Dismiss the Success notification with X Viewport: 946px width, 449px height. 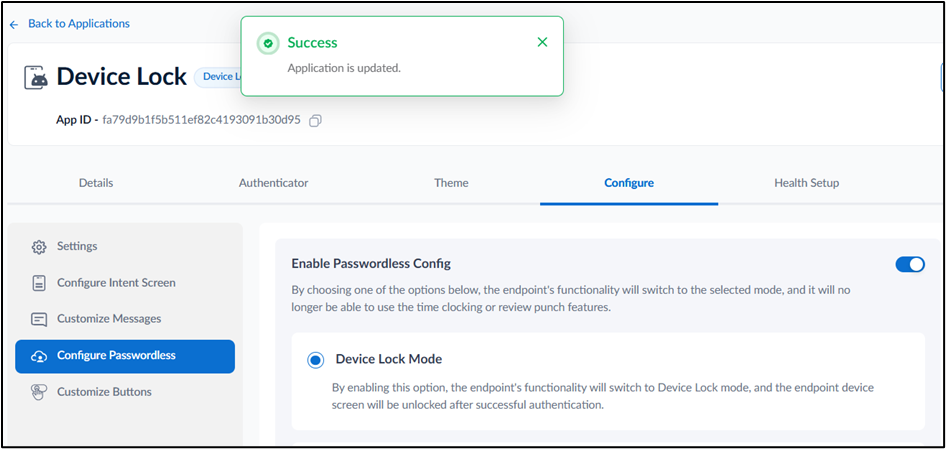(x=542, y=42)
